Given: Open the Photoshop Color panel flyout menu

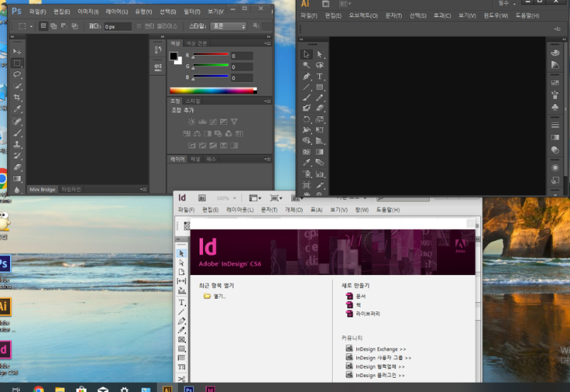Looking at the screenshot, I should pos(268,43).
